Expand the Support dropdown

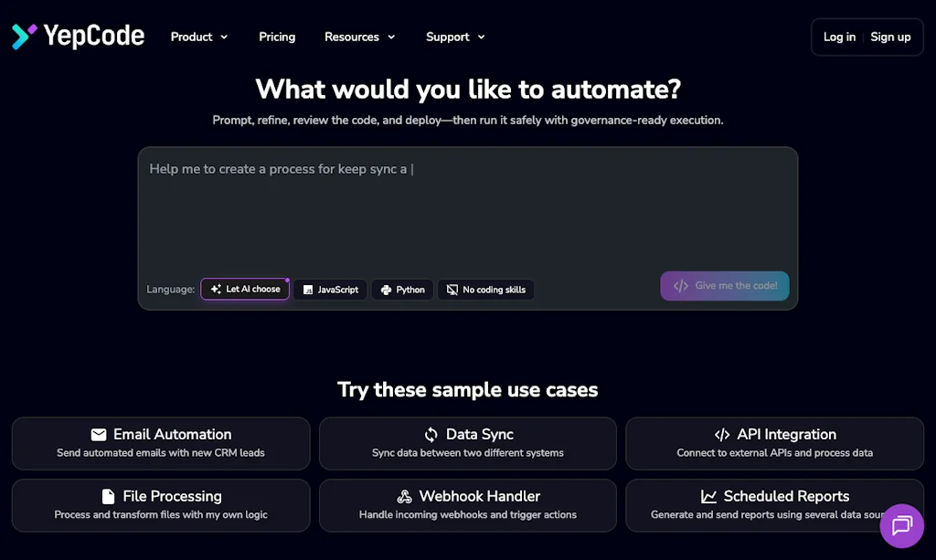[454, 37]
